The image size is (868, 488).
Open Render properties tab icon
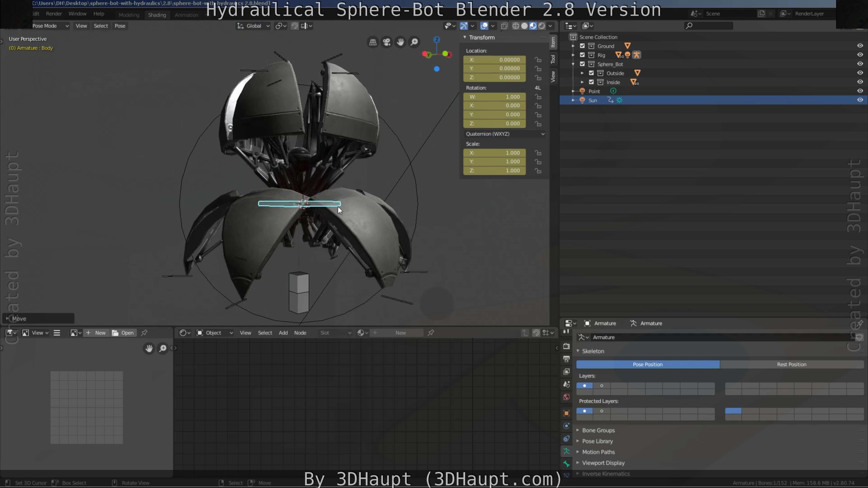(x=566, y=346)
